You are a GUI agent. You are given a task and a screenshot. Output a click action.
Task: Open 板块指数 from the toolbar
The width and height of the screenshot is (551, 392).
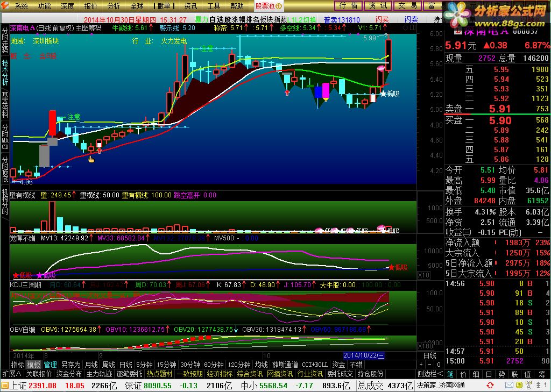point(273,20)
